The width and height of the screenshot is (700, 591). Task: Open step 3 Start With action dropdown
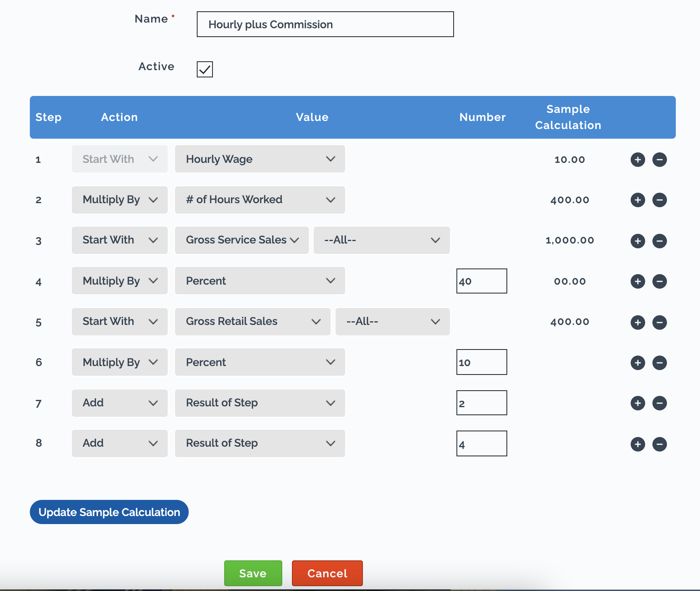click(x=120, y=240)
